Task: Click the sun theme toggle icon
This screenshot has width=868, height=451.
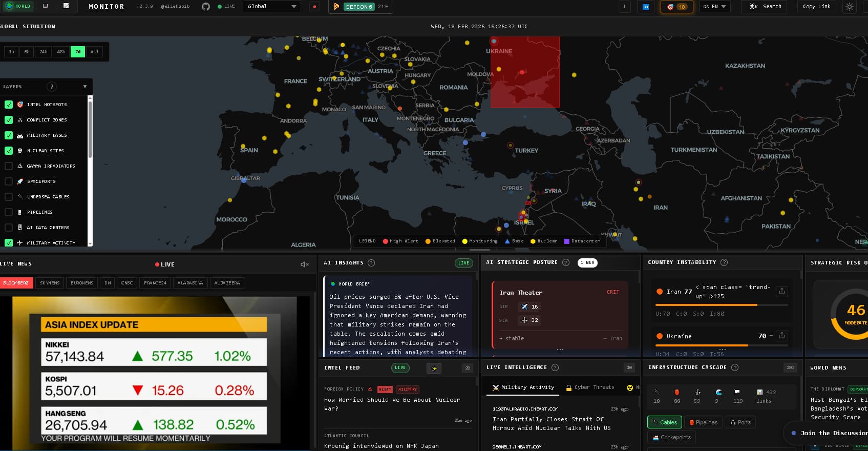Action: 850,7
